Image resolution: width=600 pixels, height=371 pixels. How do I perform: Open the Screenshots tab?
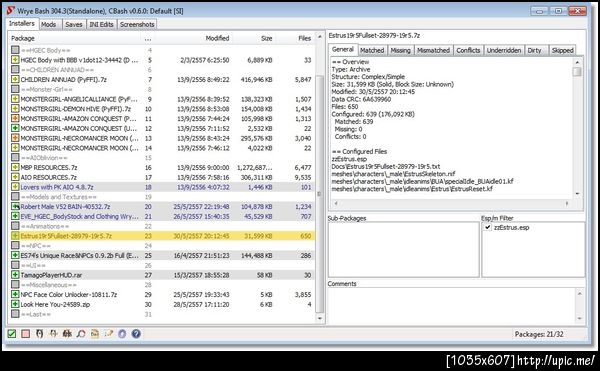137,24
